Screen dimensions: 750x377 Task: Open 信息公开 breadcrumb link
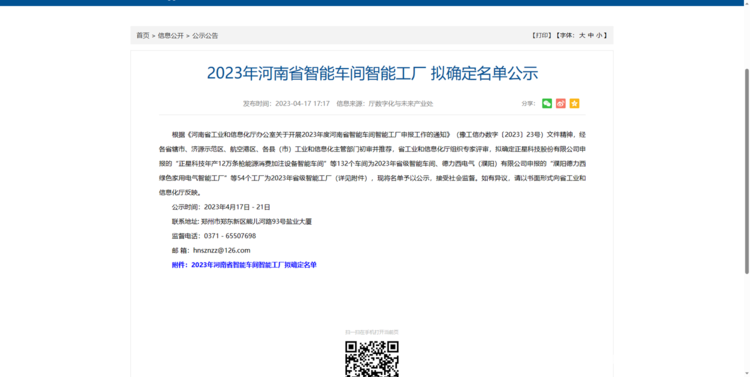(x=171, y=35)
